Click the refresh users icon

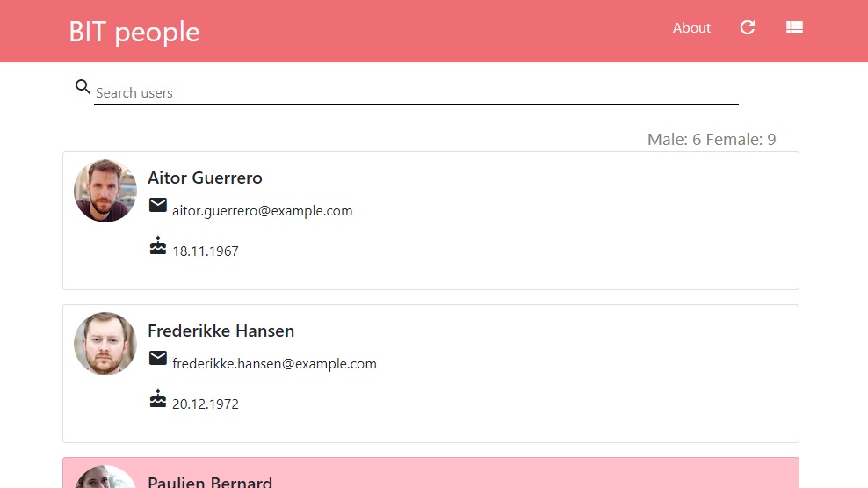pos(748,27)
